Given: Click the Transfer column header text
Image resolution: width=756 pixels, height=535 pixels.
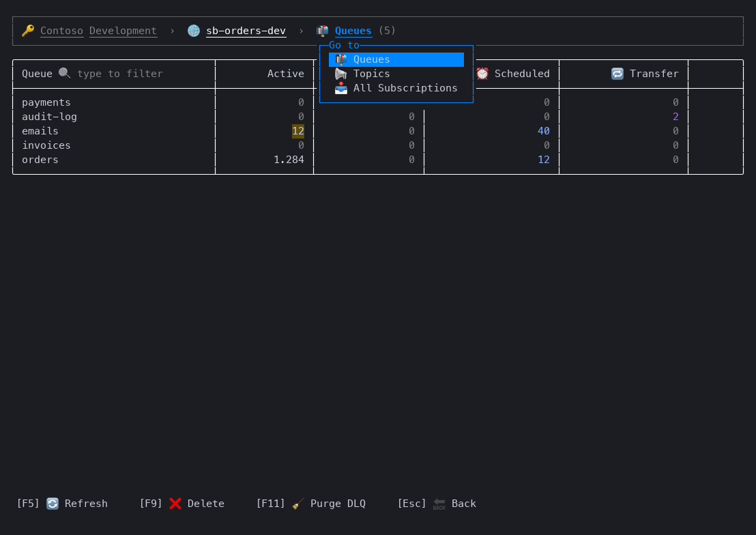Looking at the screenshot, I should (x=654, y=74).
